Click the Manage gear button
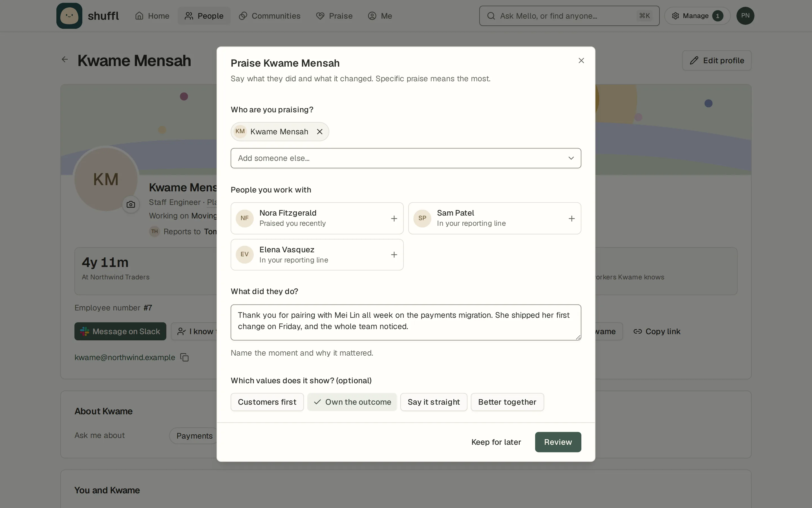 [697, 16]
